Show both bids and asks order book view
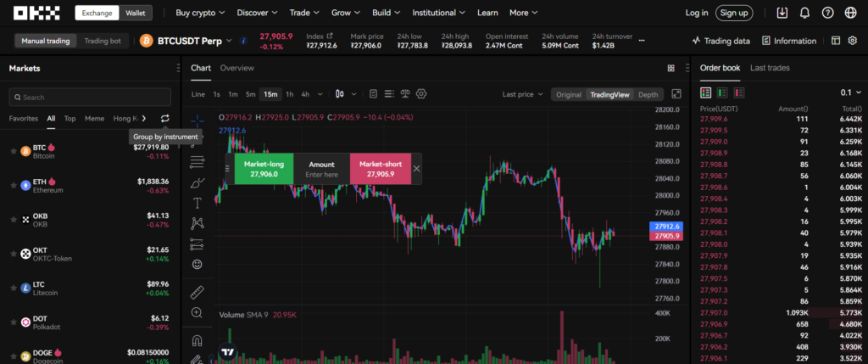 (705, 92)
